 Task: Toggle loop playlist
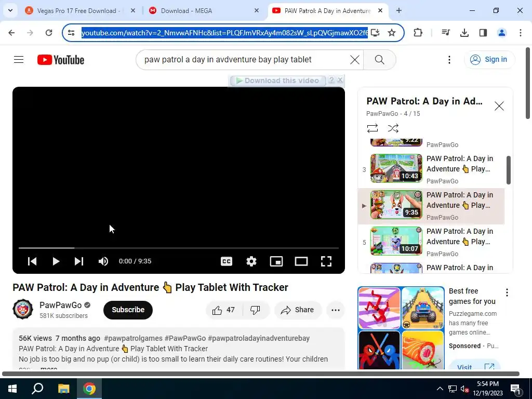point(372,128)
